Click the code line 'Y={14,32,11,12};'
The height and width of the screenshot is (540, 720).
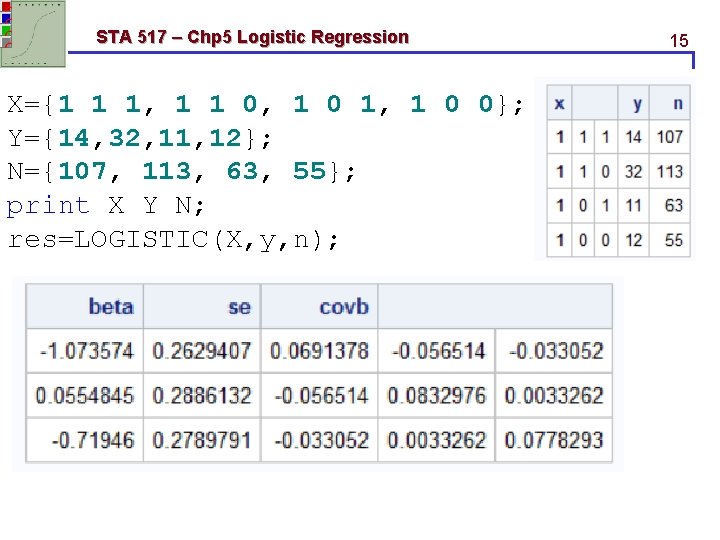(140, 138)
